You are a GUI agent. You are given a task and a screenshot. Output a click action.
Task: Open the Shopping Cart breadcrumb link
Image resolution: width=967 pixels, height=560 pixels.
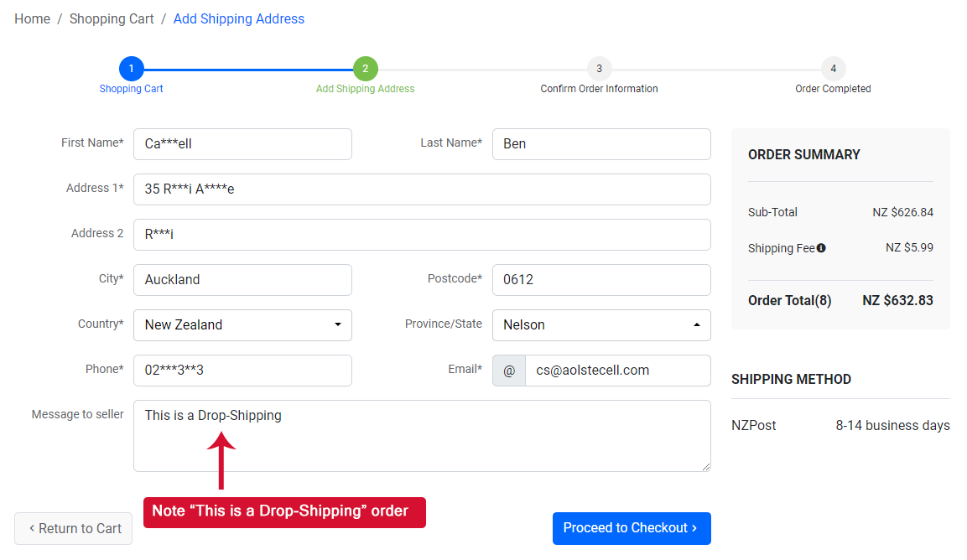pos(112,18)
